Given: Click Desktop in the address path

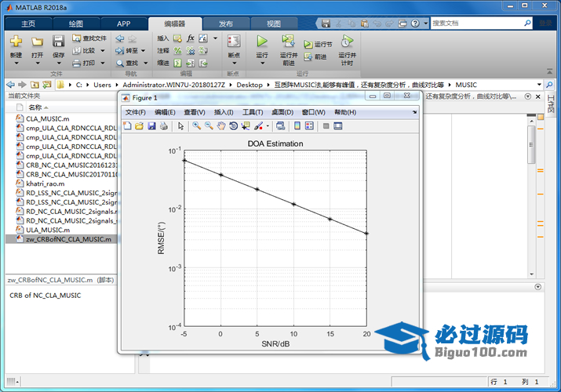Looking at the screenshot, I should (250, 85).
